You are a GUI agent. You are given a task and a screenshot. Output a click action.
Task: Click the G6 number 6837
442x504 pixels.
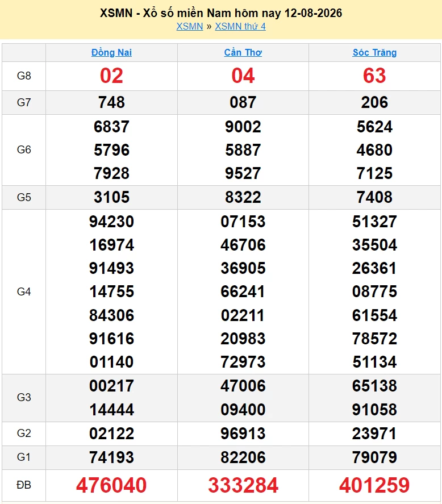pyautogui.click(x=111, y=127)
